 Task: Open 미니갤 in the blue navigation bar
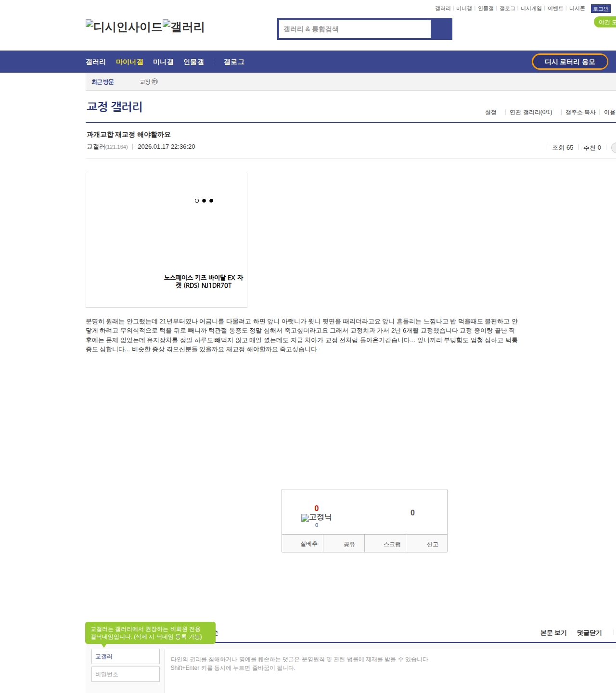click(x=163, y=62)
